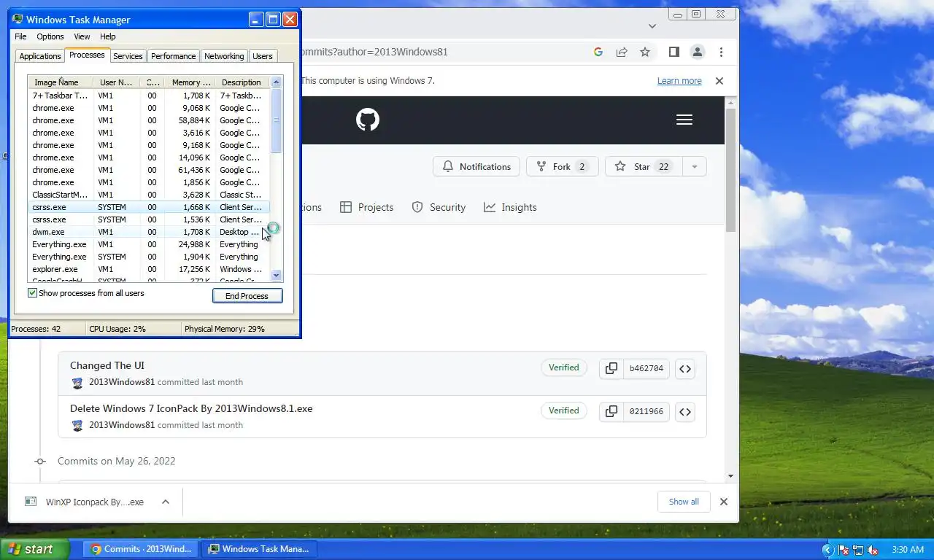The height and width of the screenshot is (560, 934).
Task: Click the share page icon in Chrome
Action: point(622,52)
